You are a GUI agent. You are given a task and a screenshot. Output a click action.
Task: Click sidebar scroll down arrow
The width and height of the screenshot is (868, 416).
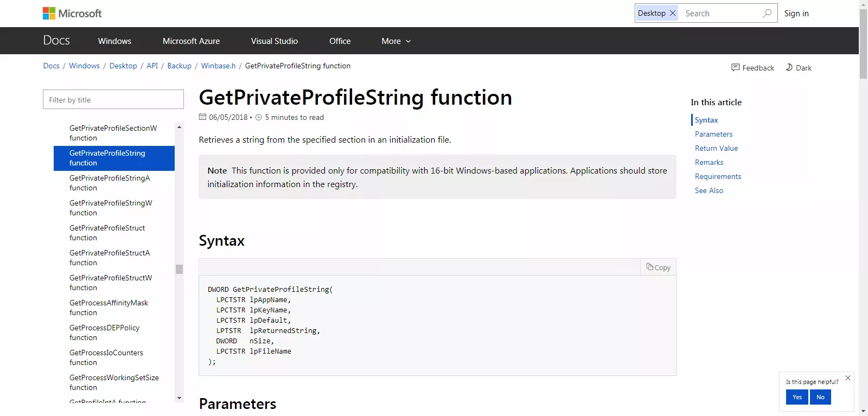tap(179, 398)
